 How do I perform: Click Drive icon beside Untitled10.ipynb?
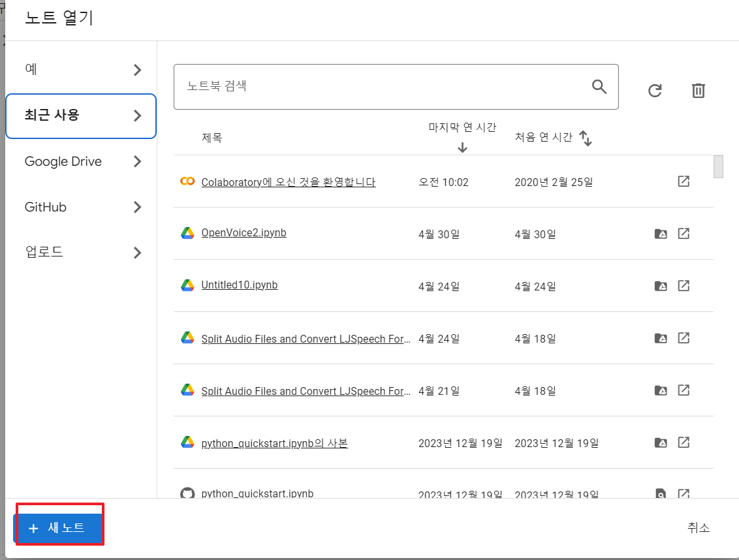[x=187, y=286]
